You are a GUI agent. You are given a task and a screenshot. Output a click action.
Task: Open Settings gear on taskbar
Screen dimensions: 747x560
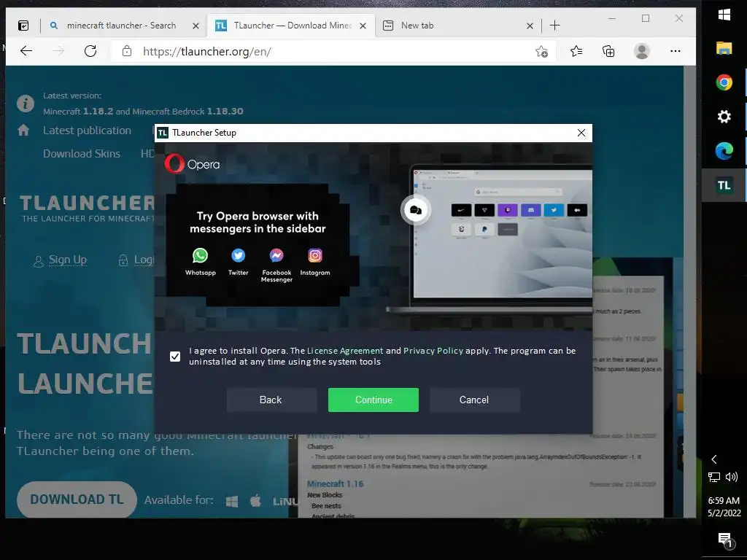click(x=724, y=117)
